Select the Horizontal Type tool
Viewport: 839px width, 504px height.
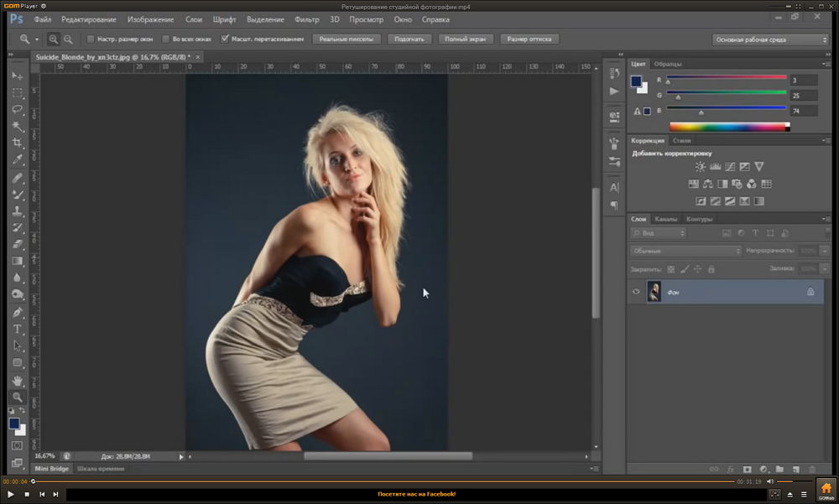[x=18, y=329]
